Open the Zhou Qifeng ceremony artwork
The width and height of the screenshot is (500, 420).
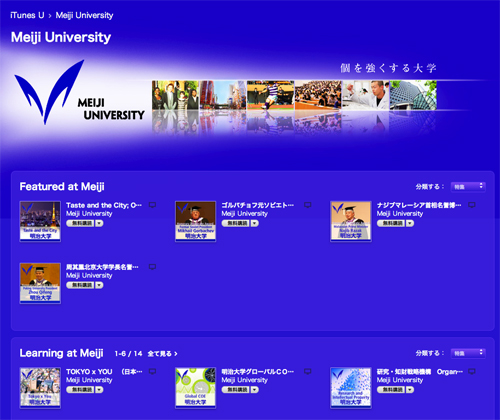click(x=40, y=283)
